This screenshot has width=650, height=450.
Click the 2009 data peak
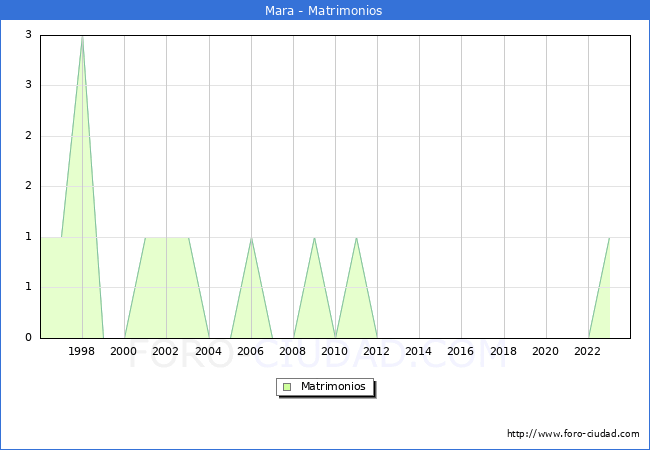314,238
